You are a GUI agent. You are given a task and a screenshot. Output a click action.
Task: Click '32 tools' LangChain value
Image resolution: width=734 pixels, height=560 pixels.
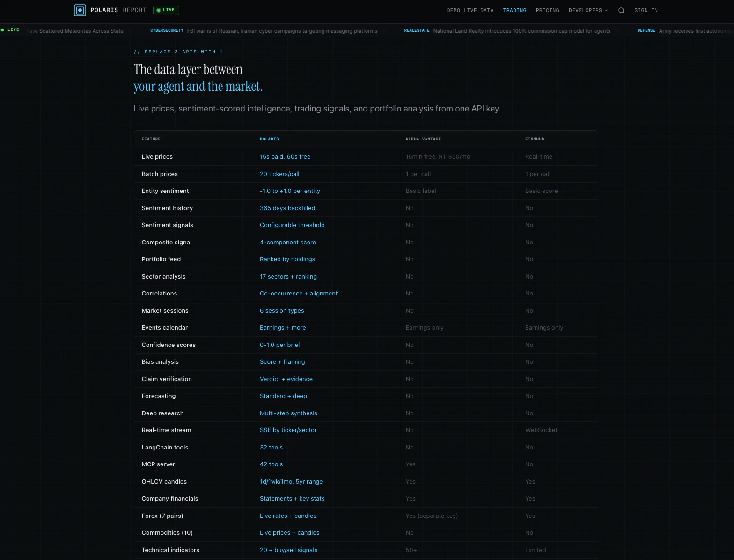click(x=271, y=448)
